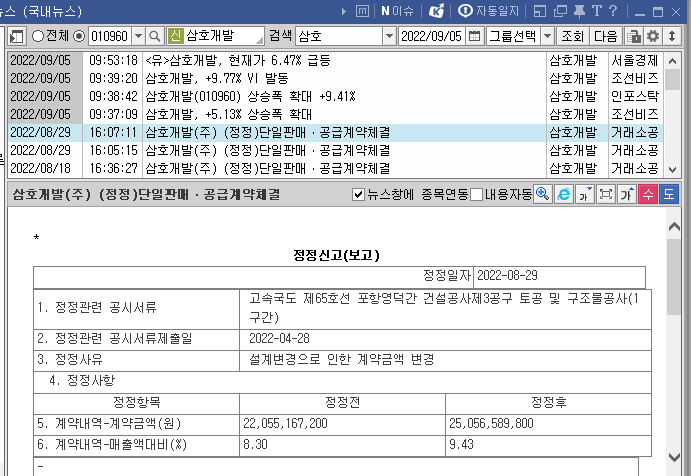Click the T font icon in title bar
The width and height of the screenshot is (691, 476).
(596, 11)
